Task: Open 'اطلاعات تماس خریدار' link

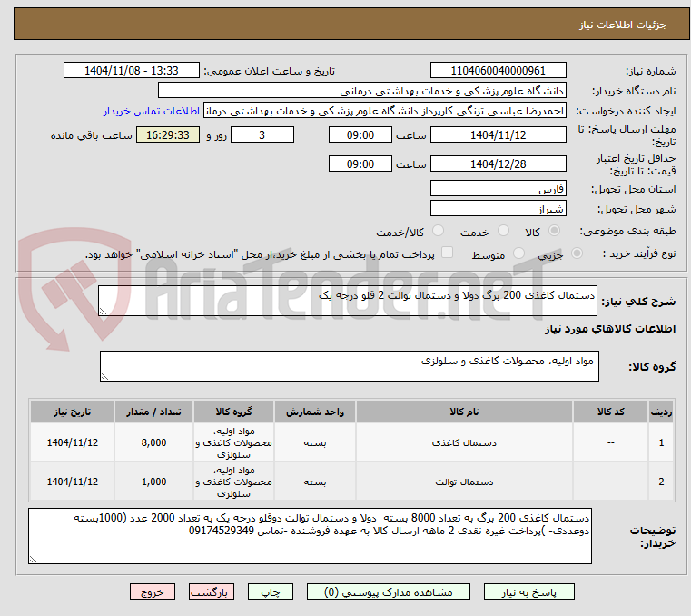Action: 152,111
